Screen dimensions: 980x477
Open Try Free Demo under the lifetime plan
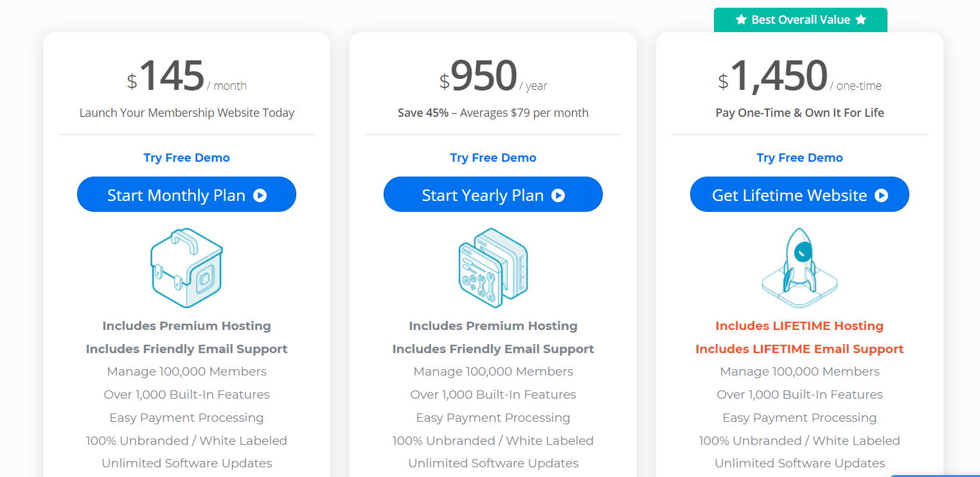[x=799, y=157]
